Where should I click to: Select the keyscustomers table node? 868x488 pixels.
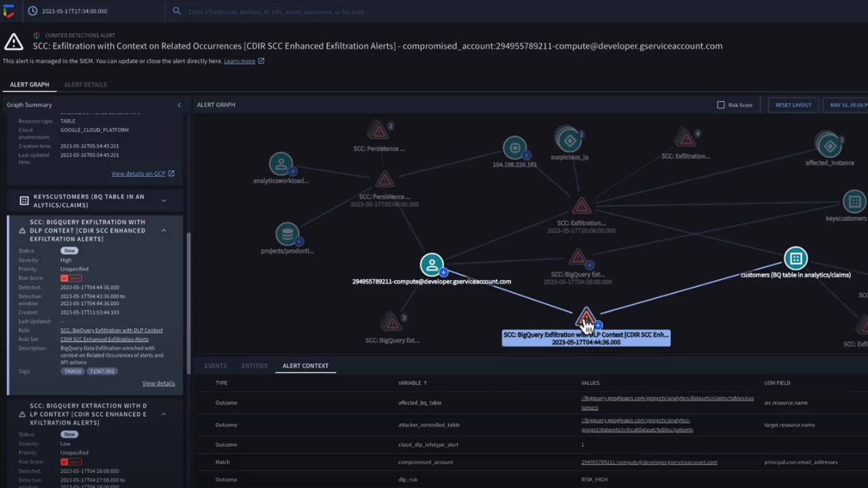point(854,202)
